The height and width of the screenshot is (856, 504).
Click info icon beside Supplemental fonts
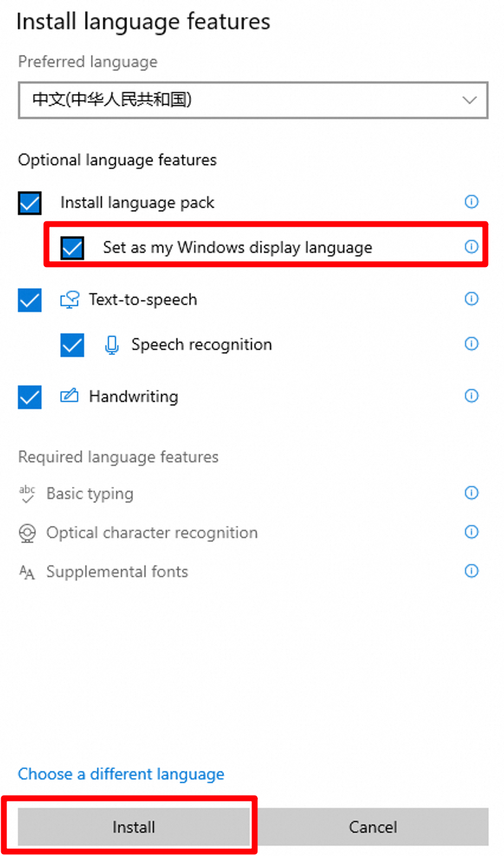coord(471,571)
